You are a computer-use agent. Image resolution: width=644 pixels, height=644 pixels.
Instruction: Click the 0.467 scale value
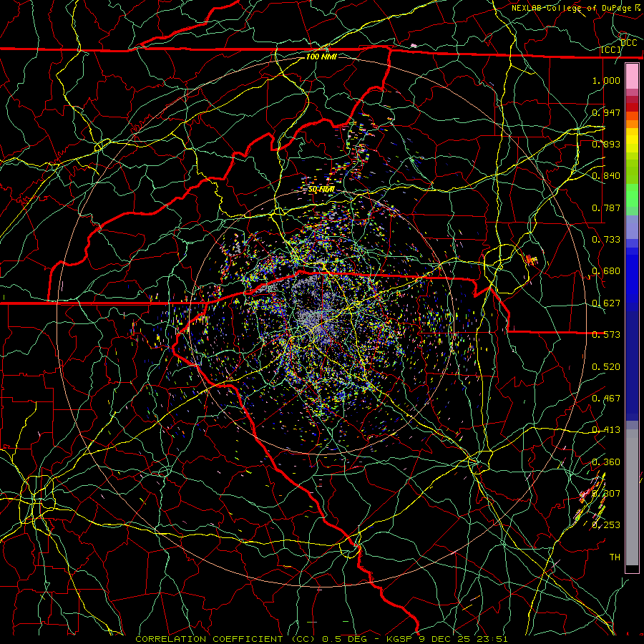[x=606, y=399]
